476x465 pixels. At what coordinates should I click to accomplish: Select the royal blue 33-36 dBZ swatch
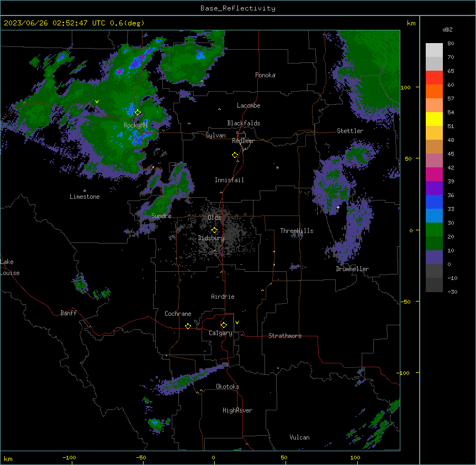[x=434, y=202]
